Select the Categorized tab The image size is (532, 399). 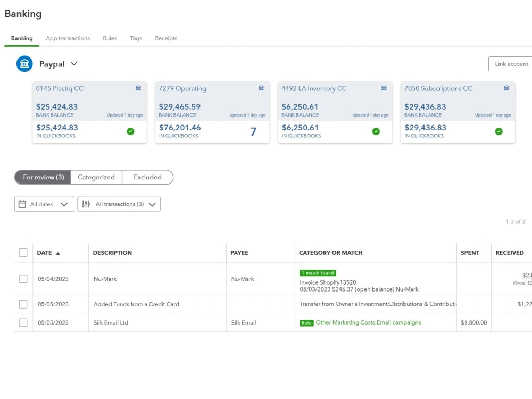[x=96, y=177]
